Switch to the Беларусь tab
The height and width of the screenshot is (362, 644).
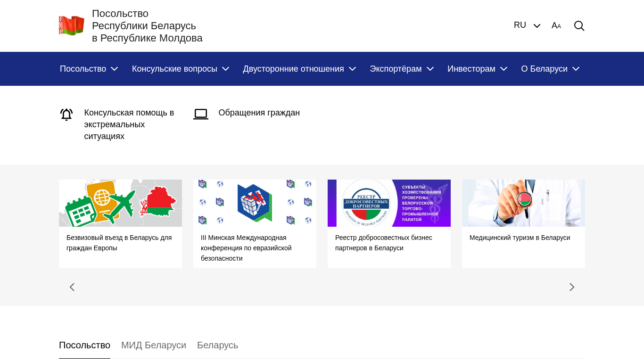217,345
